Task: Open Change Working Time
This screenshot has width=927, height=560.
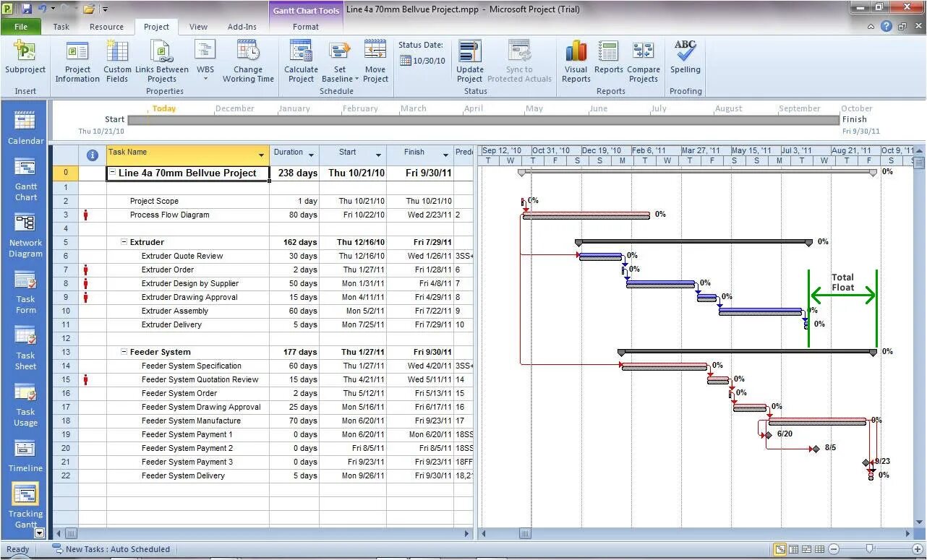Action: (248, 62)
